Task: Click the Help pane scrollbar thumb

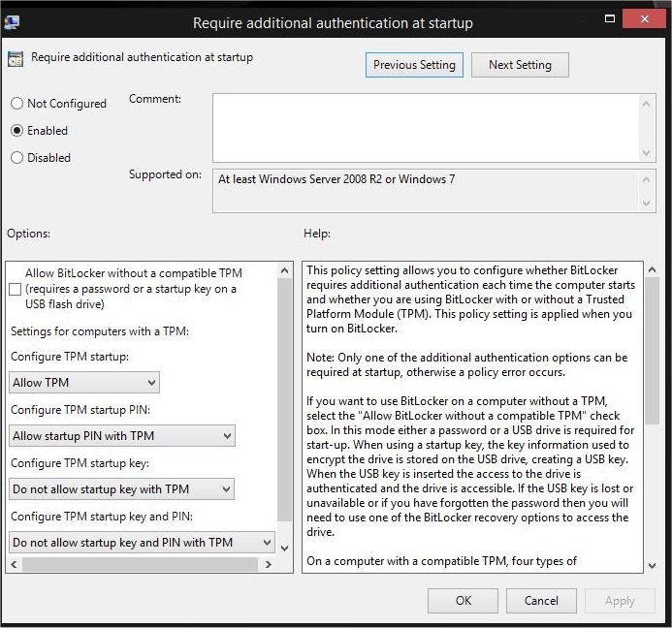Action: [x=653, y=351]
